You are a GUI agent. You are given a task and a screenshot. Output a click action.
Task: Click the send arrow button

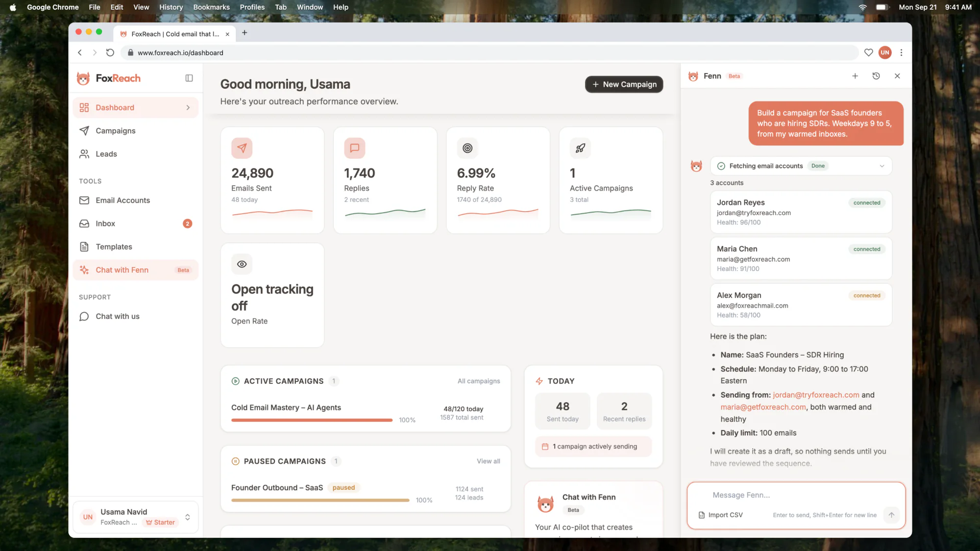click(x=891, y=515)
